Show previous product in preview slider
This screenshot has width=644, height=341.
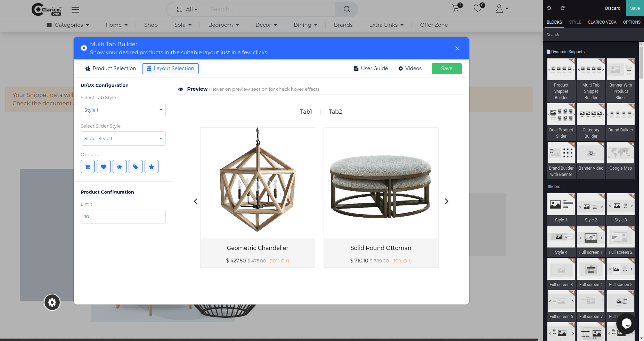(195, 201)
